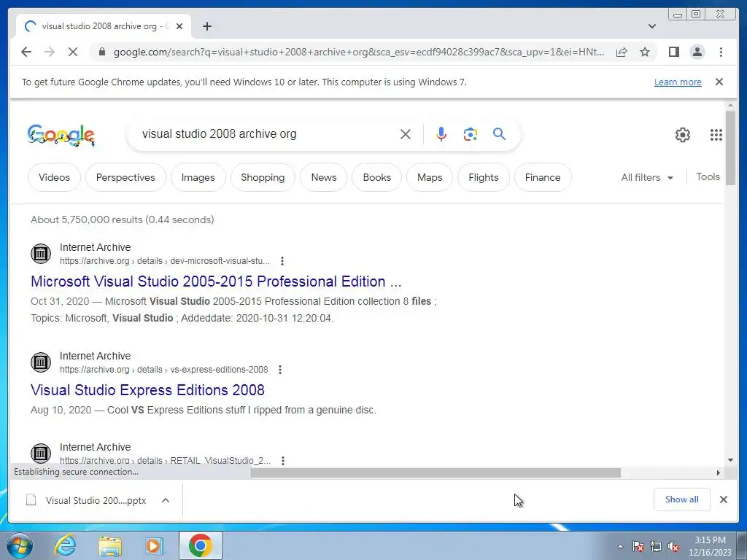The height and width of the screenshot is (560, 747).
Task: Click the forward navigation arrow
Action: coord(50,52)
